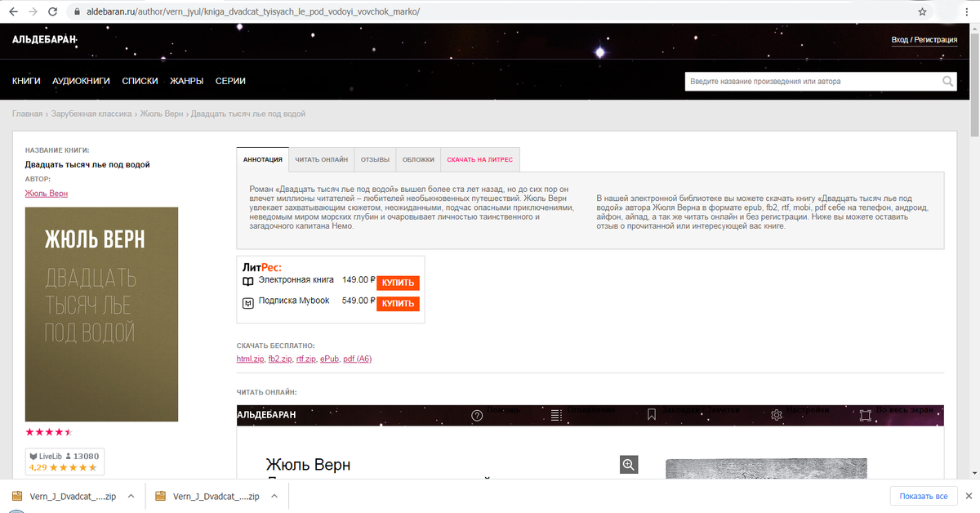
Task: Click the illustration image in reader
Action: coord(766,469)
